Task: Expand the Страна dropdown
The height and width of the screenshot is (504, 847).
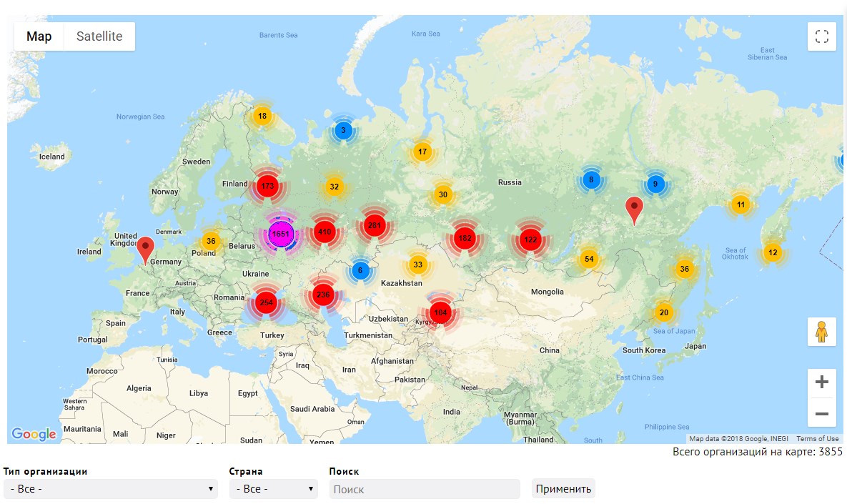Action: coord(273,489)
